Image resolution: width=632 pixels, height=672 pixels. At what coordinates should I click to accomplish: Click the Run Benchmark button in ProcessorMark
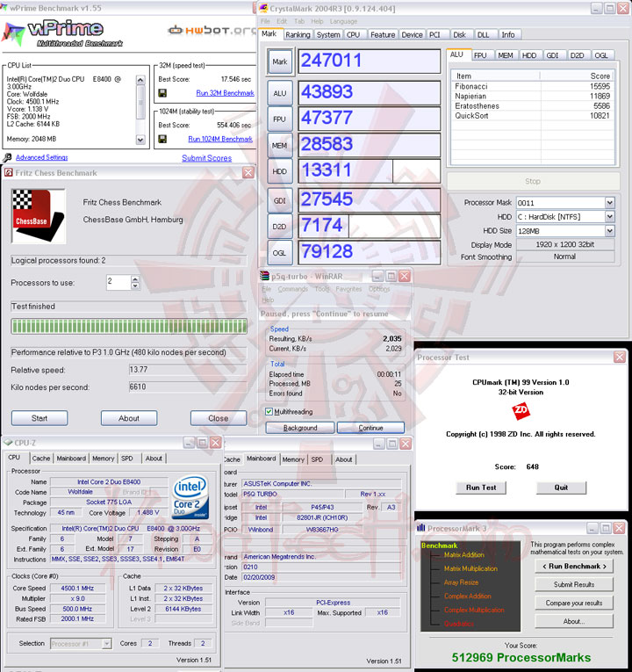tap(574, 566)
